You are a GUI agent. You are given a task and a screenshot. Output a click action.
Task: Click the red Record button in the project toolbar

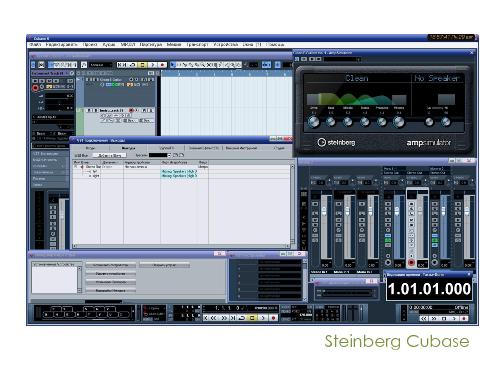[x=163, y=65]
